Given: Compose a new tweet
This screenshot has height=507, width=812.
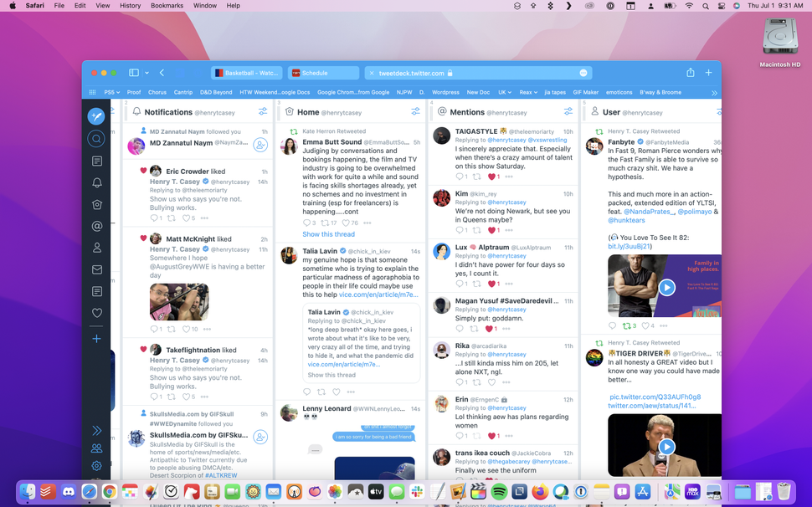Looking at the screenshot, I should click(x=96, y=116).
